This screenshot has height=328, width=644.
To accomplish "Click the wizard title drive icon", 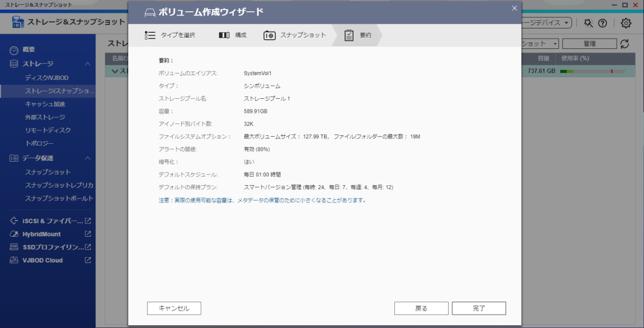I will [150, 12].
